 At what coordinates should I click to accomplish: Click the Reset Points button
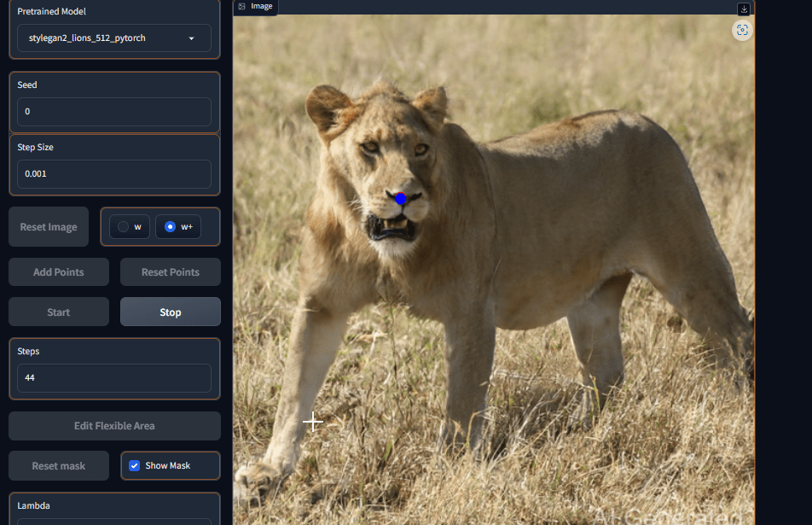pos(171,271)
